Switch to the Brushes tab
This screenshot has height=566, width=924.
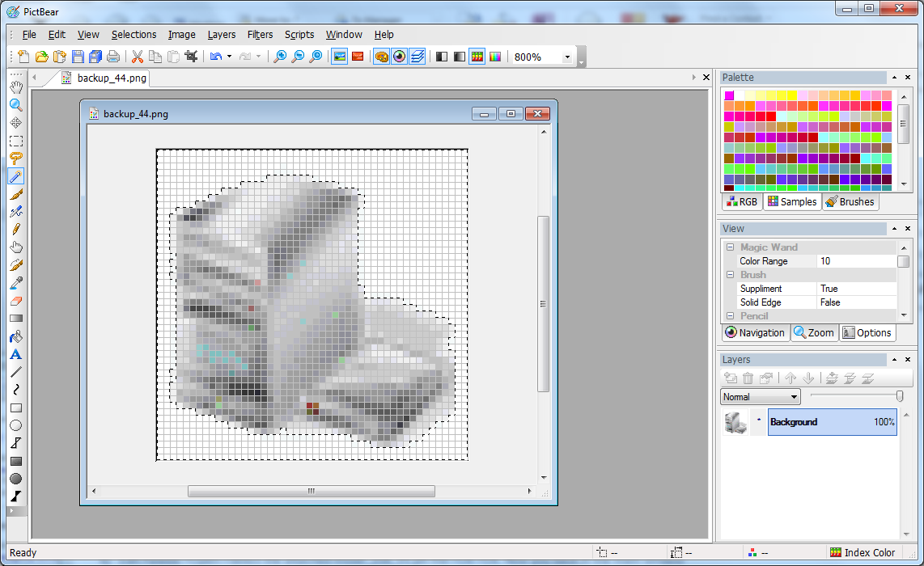coord(850,202)
